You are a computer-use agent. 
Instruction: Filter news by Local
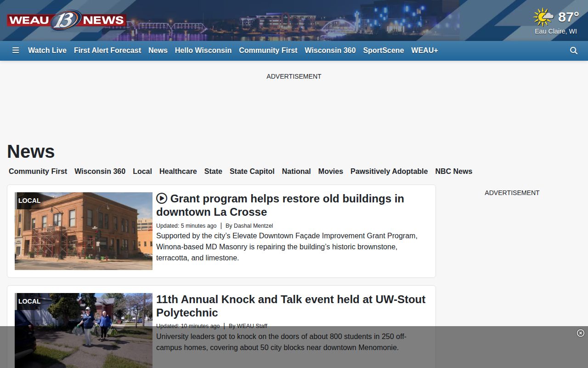pyautogui.click(x=142, y=171)
